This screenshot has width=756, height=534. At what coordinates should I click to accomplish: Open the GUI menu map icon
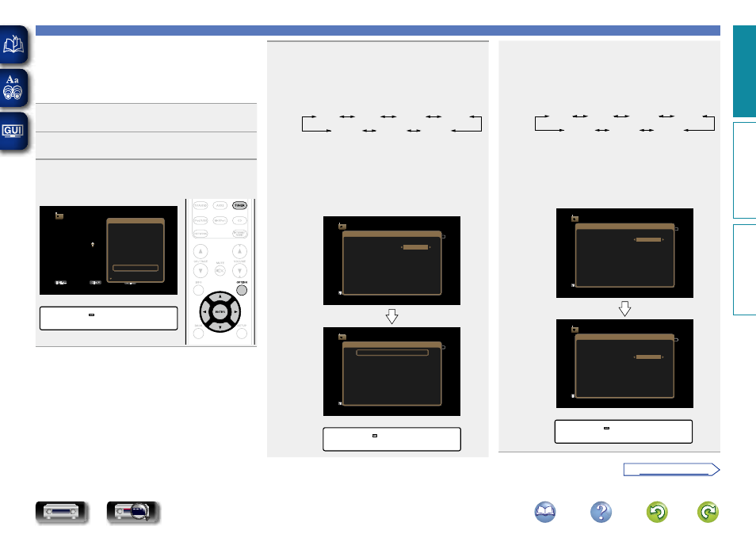coord(13,131)
